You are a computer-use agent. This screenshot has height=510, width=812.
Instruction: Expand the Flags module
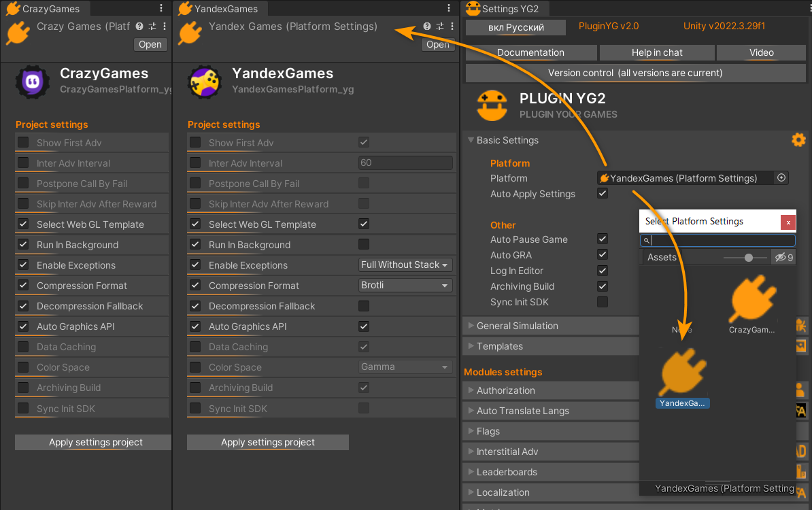pyautogui.click(x=471, y=431)
